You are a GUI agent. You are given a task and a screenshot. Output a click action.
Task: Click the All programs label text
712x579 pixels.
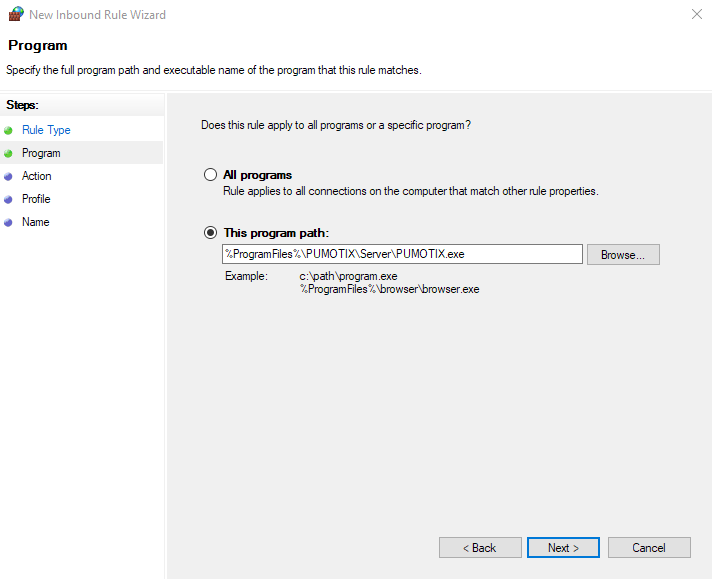coord(257,175)
